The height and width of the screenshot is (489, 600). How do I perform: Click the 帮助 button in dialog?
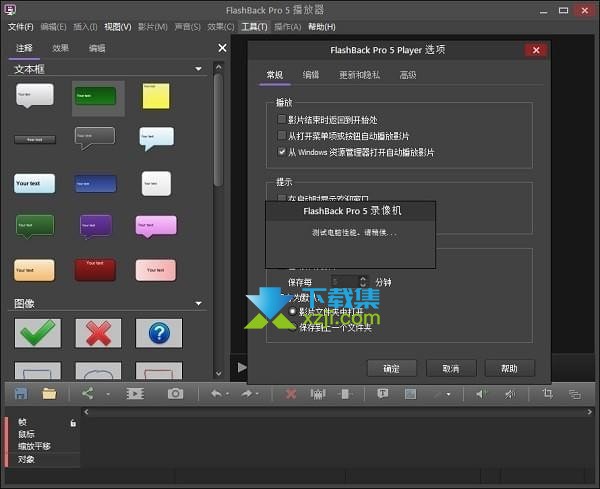tap(510, 368)
